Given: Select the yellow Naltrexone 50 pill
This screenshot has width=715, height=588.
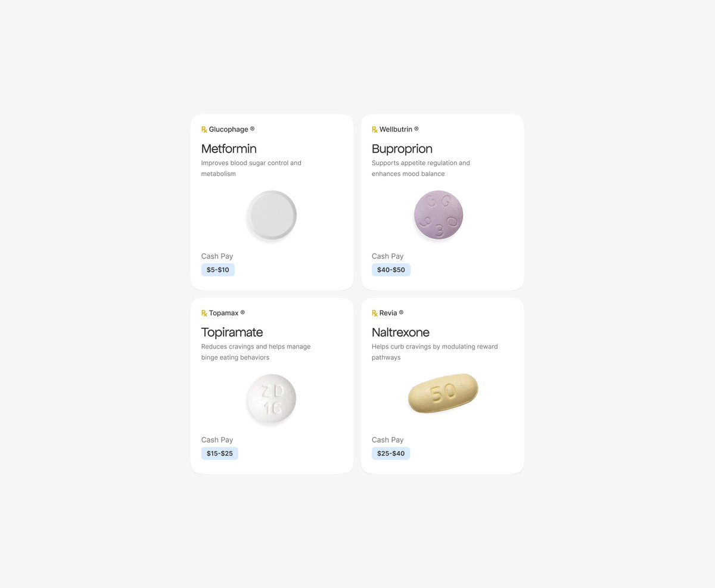Looking at the screenshot, I should click(x=443, y=393).
